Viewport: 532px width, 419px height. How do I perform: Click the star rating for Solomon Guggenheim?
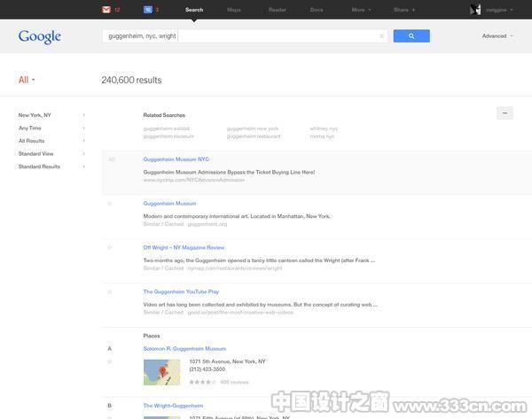(x=202, y=382)
